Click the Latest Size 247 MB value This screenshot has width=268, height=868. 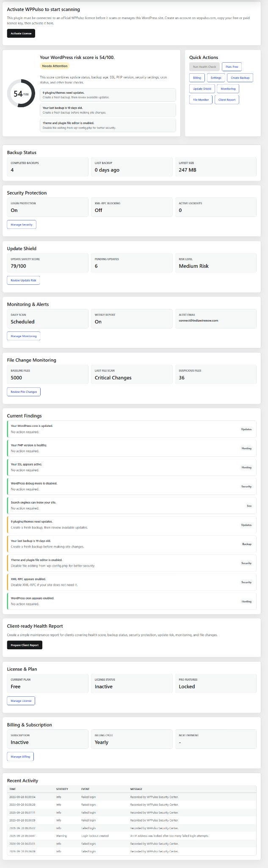(x=188, y=170)
